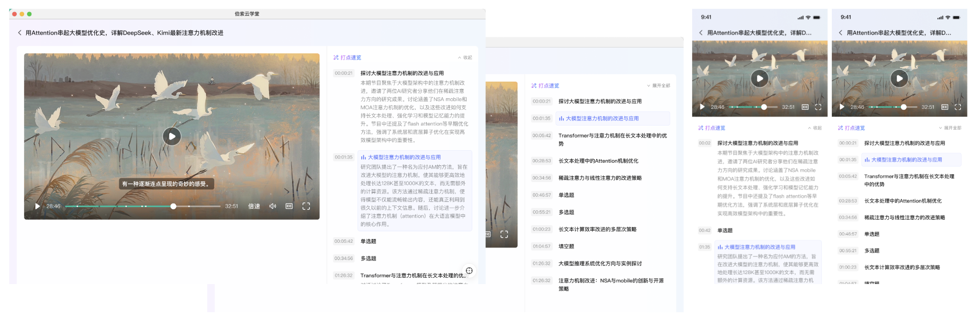
Task: Tap the center play button on the right phone screen
Action: pos(899,78)
